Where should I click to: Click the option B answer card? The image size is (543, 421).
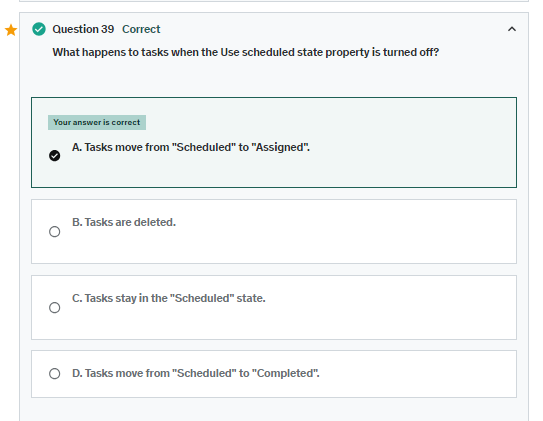click(x=274, y=231)
